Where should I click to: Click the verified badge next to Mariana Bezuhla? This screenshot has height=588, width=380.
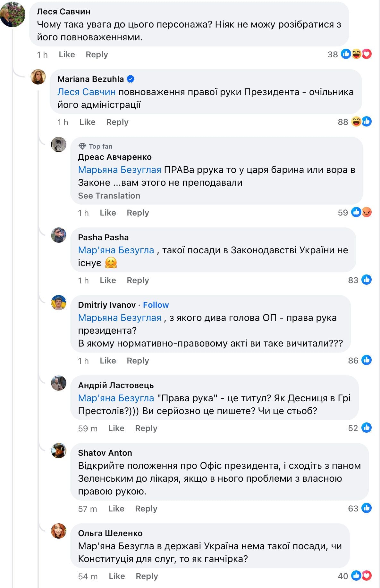tap(131, 79)
